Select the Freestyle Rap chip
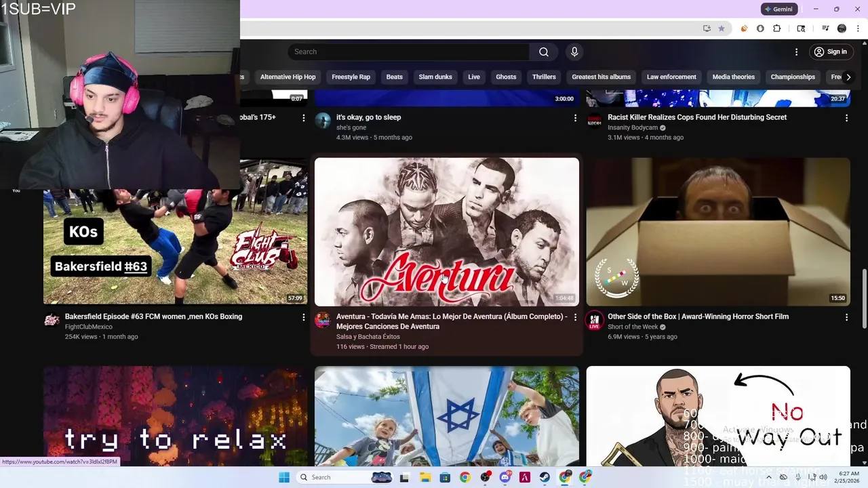The image size is (868, 488). tap(351, 77)
